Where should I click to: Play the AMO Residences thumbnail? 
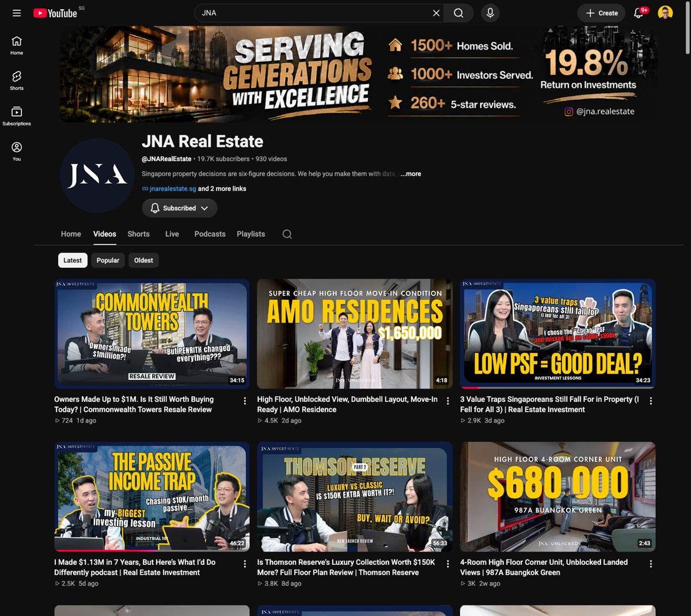tap(355, 333)
